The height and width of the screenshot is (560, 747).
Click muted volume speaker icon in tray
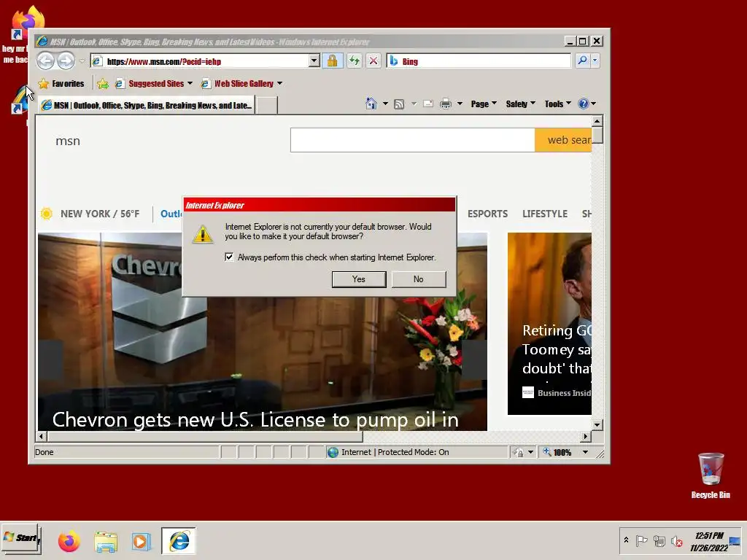tap(676, 541)
